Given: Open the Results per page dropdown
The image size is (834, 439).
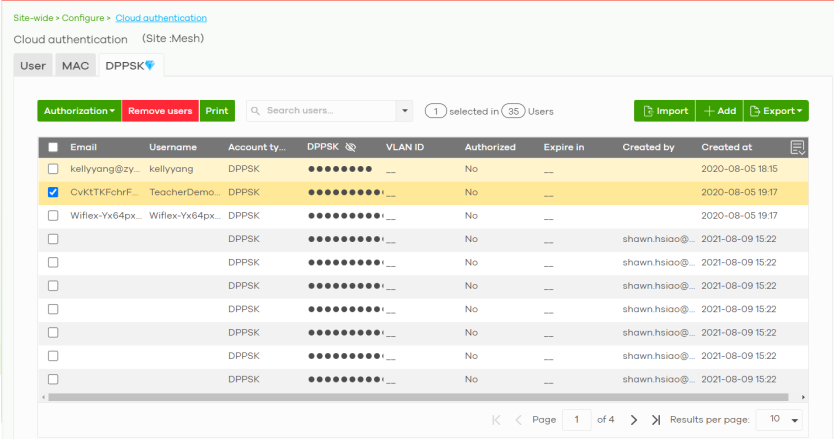Looking at the screenshot, I should (x=777, y=420).
